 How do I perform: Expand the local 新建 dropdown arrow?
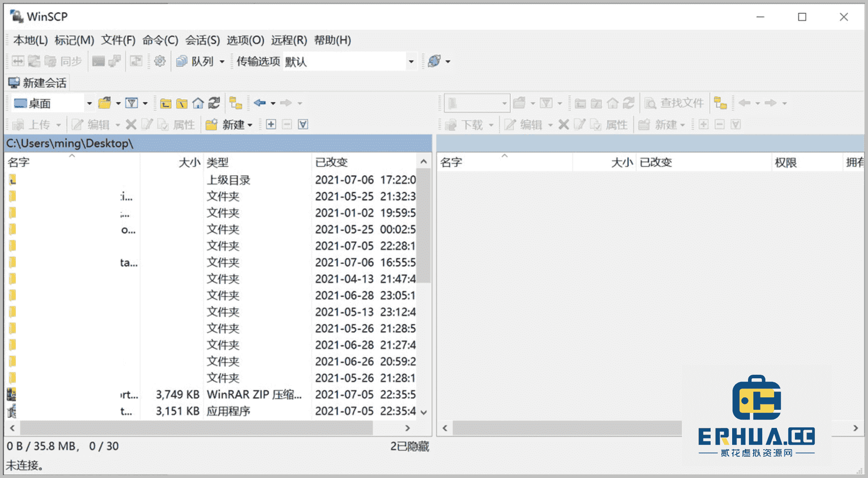tap(250, 125)
